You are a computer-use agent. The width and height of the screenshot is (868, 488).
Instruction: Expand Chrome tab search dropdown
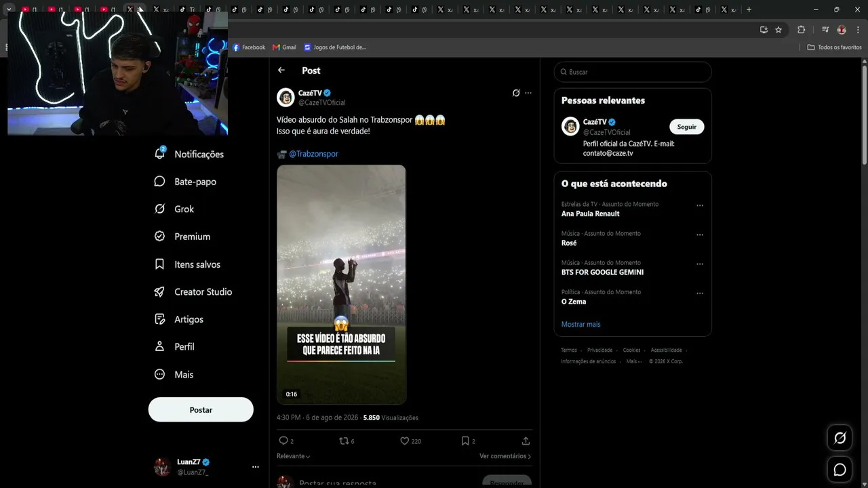9,9
